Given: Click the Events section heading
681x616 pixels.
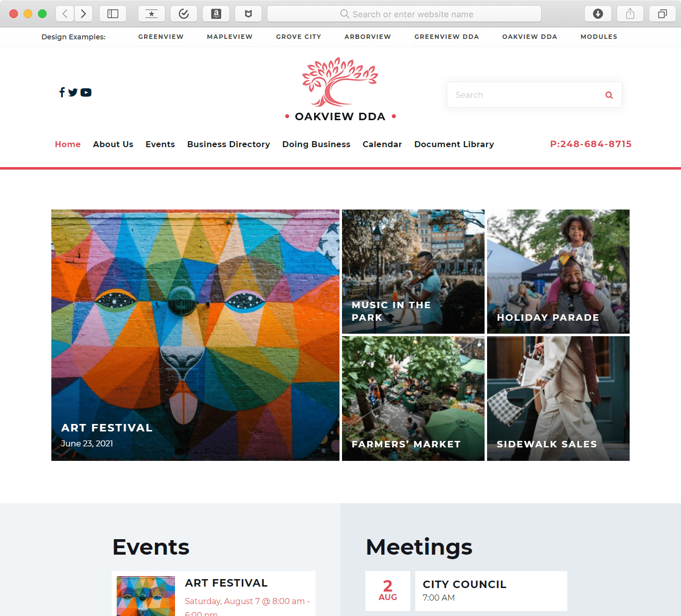Looking at the screenshot, I should (x=151, y=547).
